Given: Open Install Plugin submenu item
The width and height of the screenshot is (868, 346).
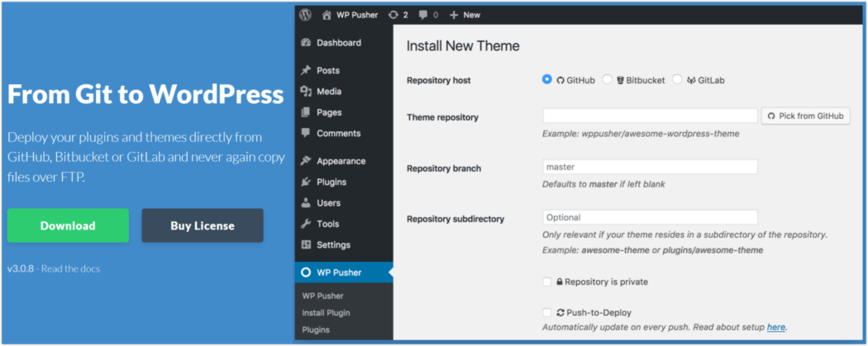Looking at the screenshot, I should pyautogui.click(x=326, y=313).
